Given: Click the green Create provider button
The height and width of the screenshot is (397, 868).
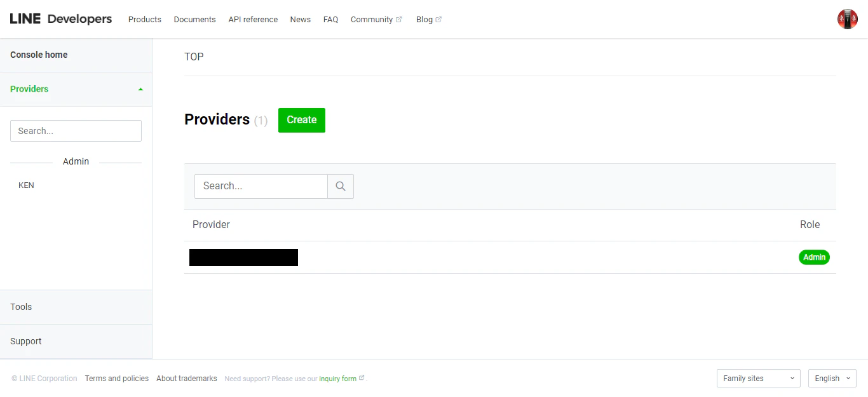Looking at the screenshot, I should (302, 120).
